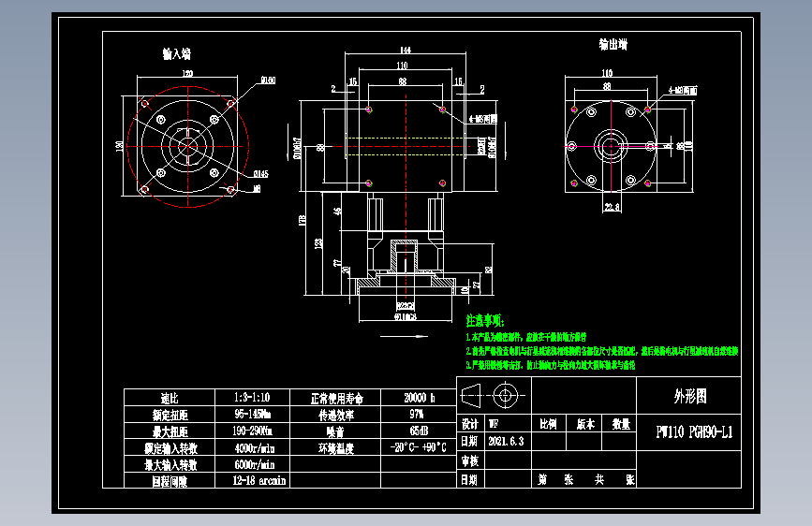Click the '输入端' view label

pos(177,54)
